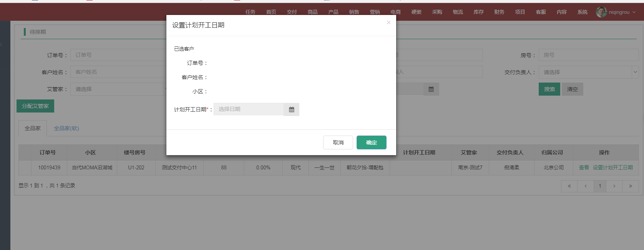This screenshot has height=250, width=644.
Task: Click the niqingrou user avatar
Action: [x=601, y=12]
